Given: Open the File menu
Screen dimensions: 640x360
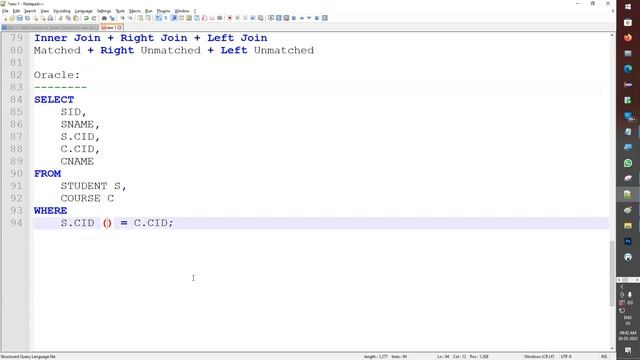Looking at the screenshot, I should pos(5,11).
